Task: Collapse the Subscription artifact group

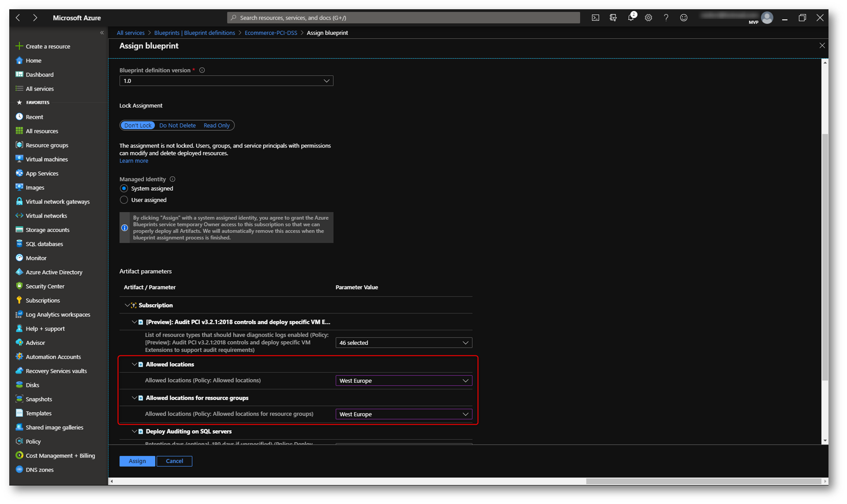Action: pyautogui.click(x=127, y=305)
